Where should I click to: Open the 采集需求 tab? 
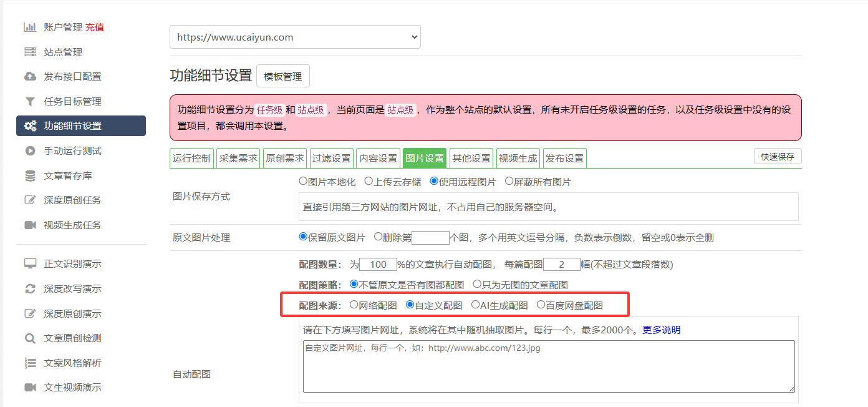238,159
